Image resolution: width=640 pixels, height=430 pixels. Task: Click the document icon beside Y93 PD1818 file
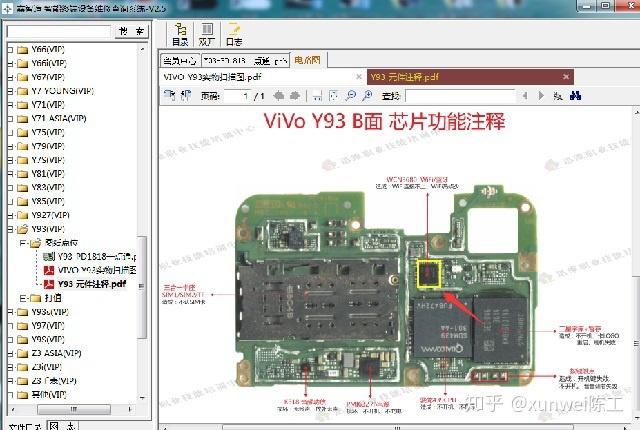49,256
